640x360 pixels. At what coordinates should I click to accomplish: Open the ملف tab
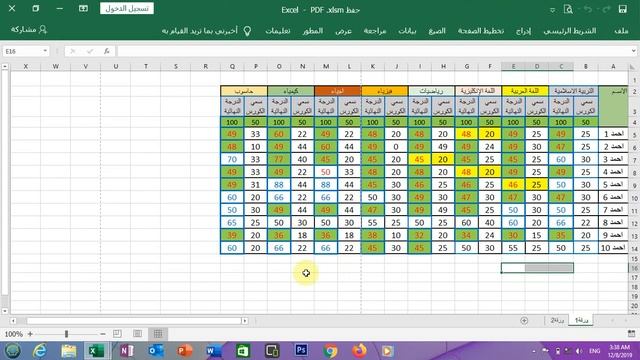point(621,31)
